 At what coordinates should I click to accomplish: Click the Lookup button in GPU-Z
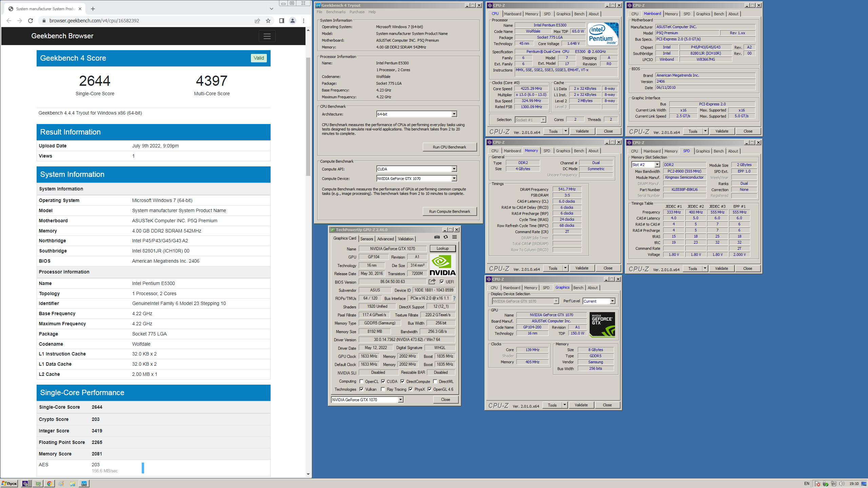coord(442,248)
